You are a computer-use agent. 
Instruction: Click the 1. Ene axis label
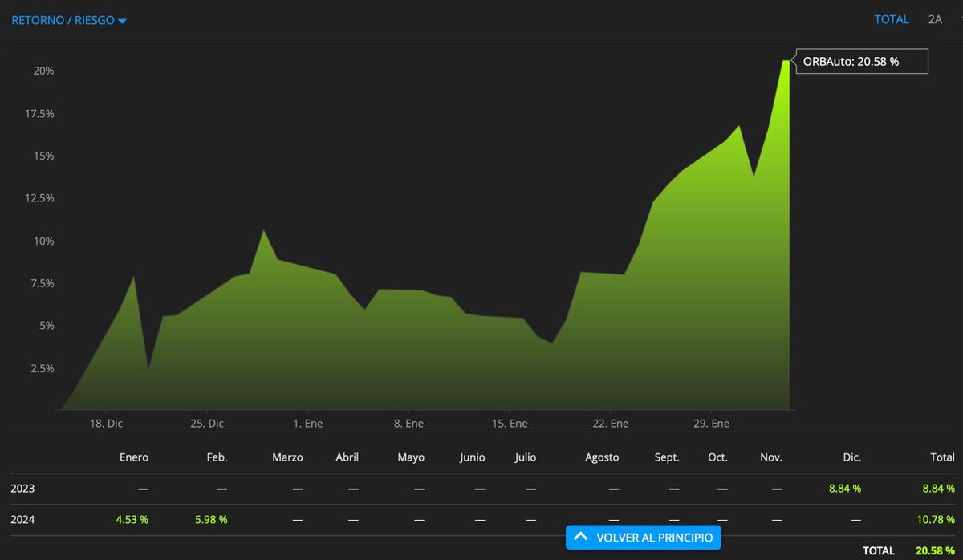(x=308, y=424)
